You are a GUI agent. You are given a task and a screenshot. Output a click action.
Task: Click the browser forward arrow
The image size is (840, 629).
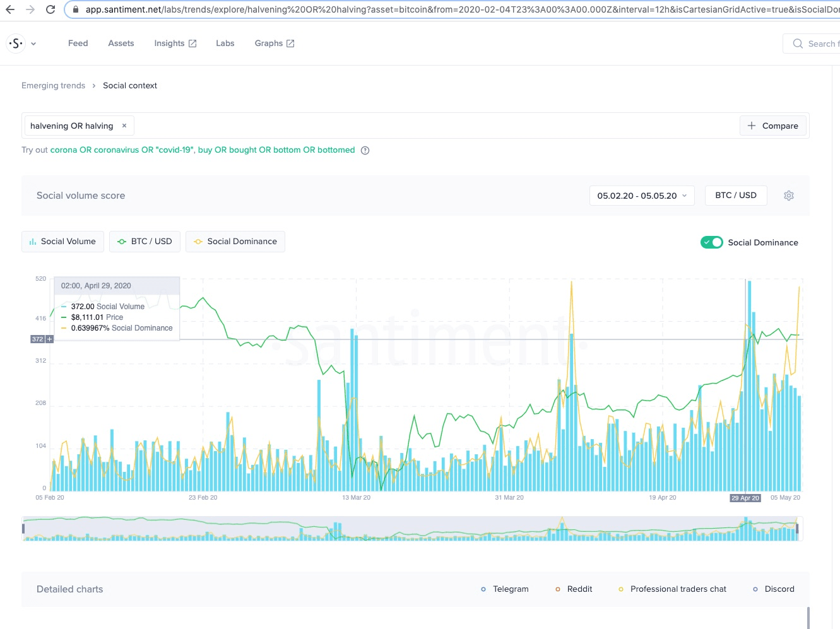click(30, 9)
